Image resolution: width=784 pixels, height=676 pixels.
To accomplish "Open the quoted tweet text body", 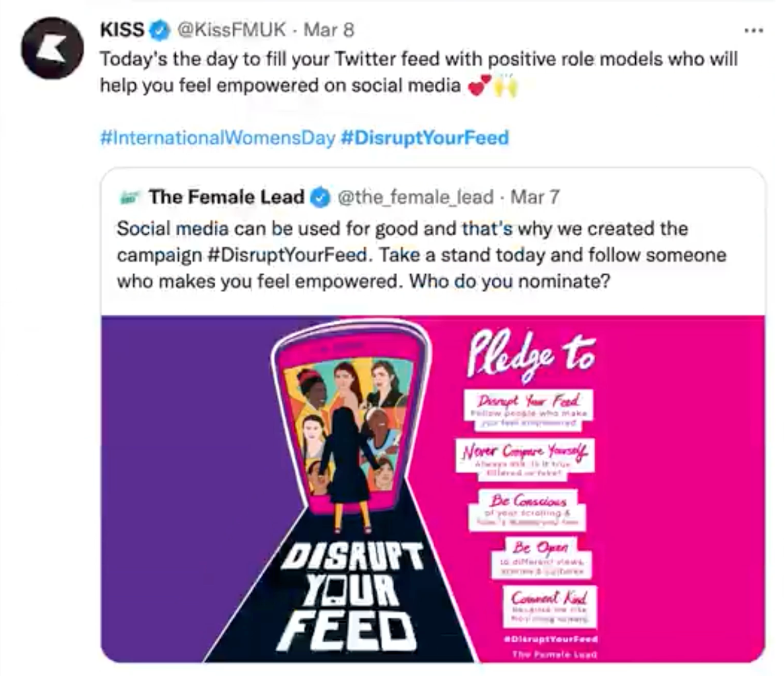I will [401, 255].
